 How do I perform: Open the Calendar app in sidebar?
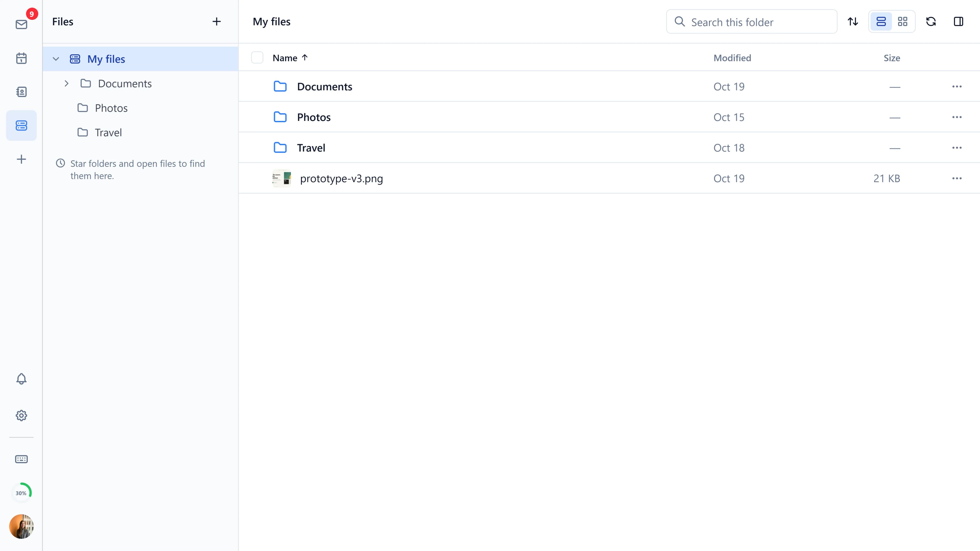21,58
